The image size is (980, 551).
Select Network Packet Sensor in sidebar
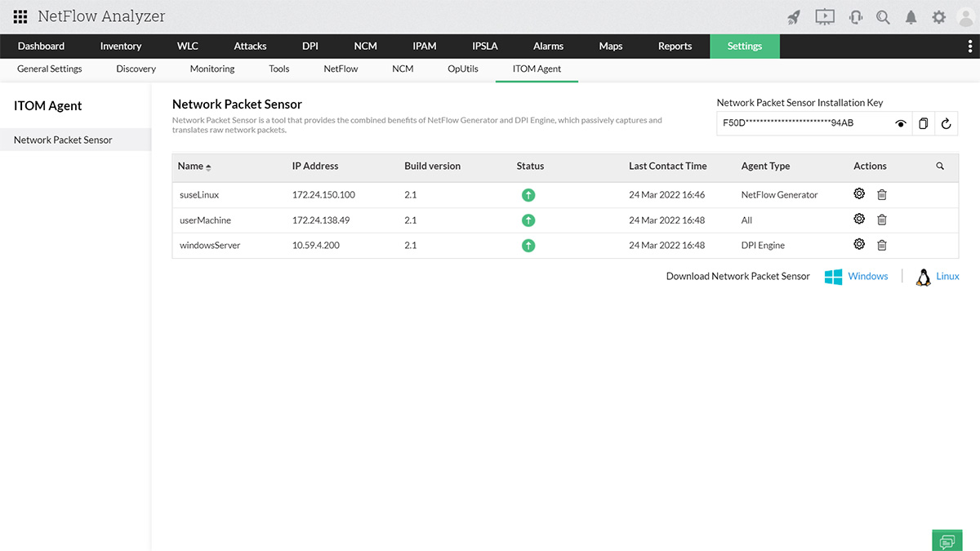[63, 140]
